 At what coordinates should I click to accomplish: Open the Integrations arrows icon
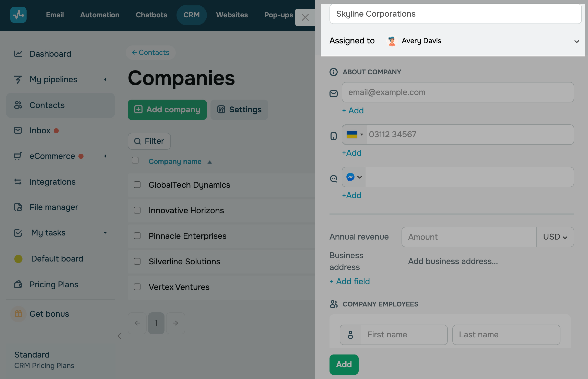click(18, 182)
